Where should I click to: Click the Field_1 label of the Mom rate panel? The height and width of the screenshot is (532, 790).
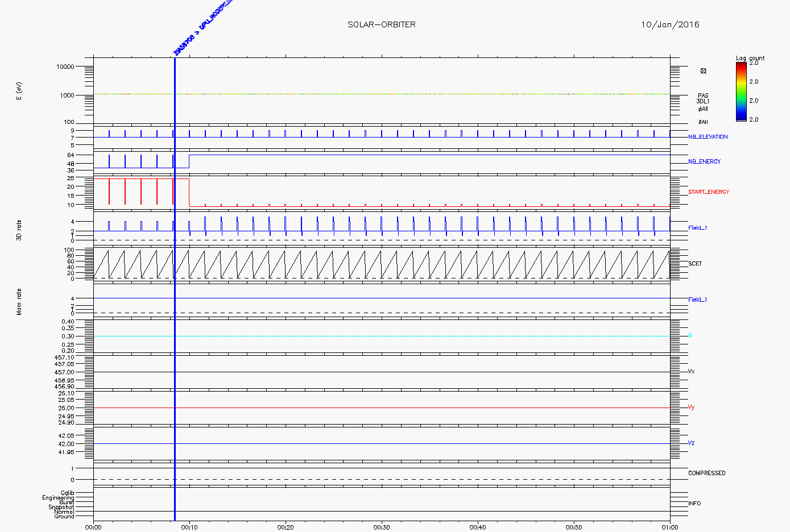point(698,300)
